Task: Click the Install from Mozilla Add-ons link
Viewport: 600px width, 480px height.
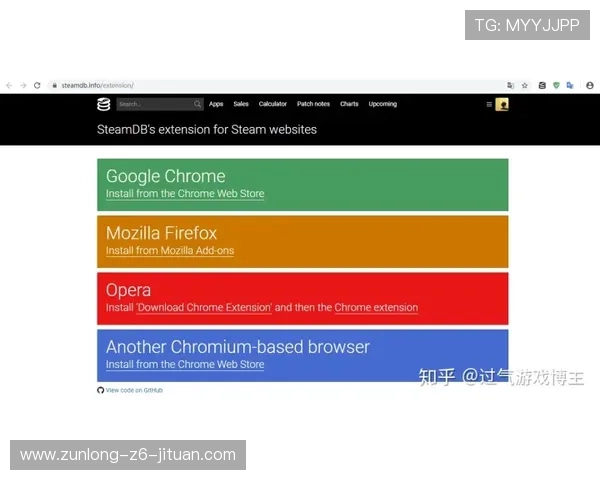Action: pos(170,251)
